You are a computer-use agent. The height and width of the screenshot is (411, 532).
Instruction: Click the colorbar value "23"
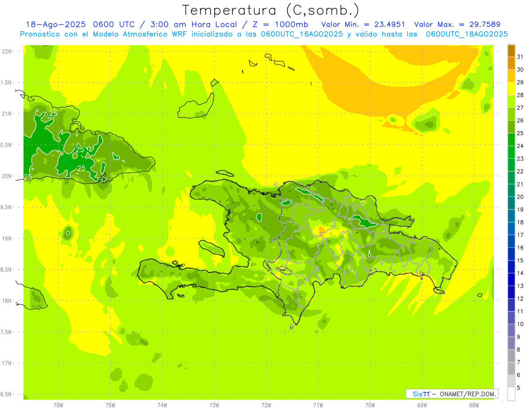pos(520,159)
